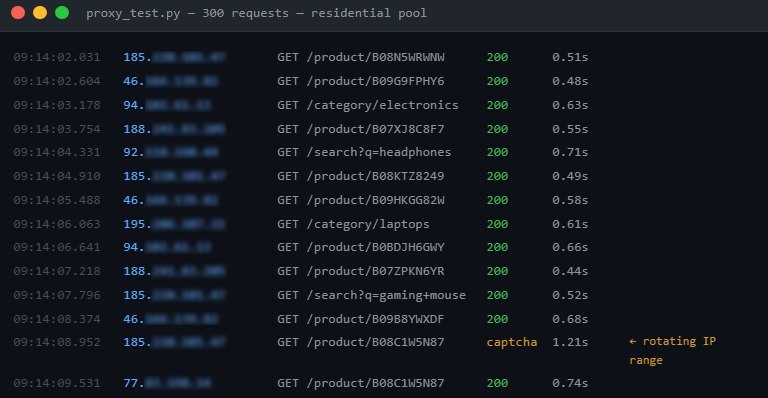Image resolution: width=768 pixels, height=398 pixels.
Task: Click request GET /product/B09HKGG82W
Action: coord(361,200)
